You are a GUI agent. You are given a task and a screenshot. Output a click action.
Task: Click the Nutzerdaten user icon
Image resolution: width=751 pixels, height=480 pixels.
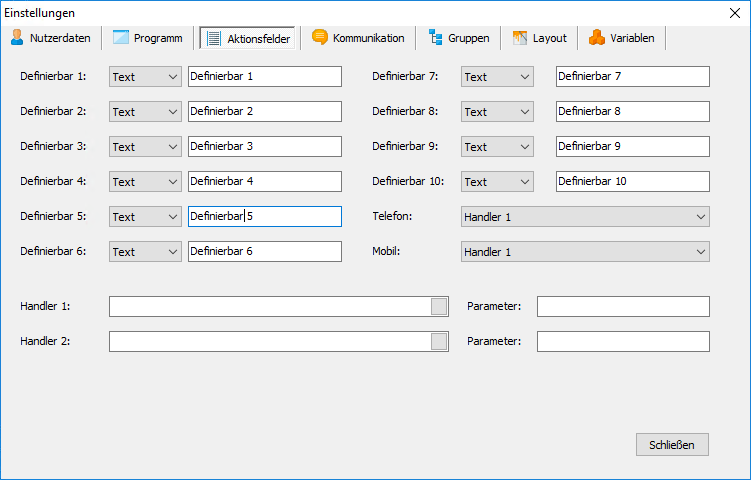pos(17,37)
